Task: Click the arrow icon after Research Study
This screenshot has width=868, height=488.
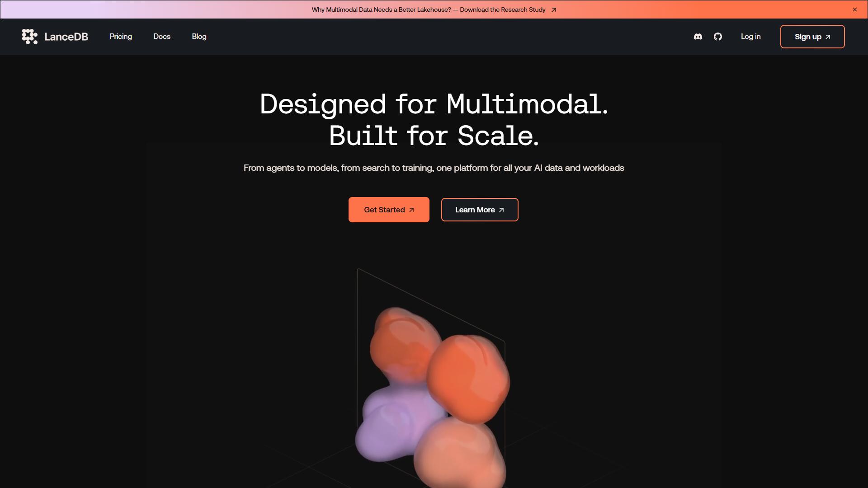Action: 554,10
